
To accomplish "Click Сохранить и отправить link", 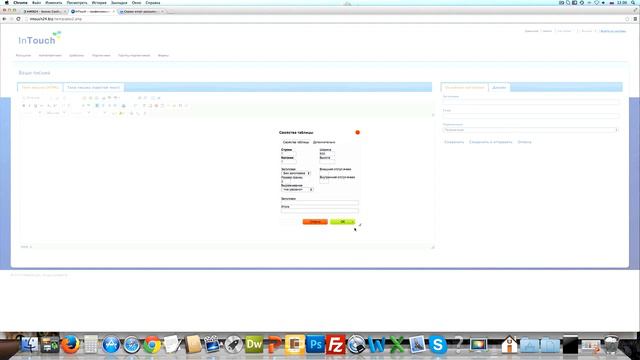I will pos(490,142).
